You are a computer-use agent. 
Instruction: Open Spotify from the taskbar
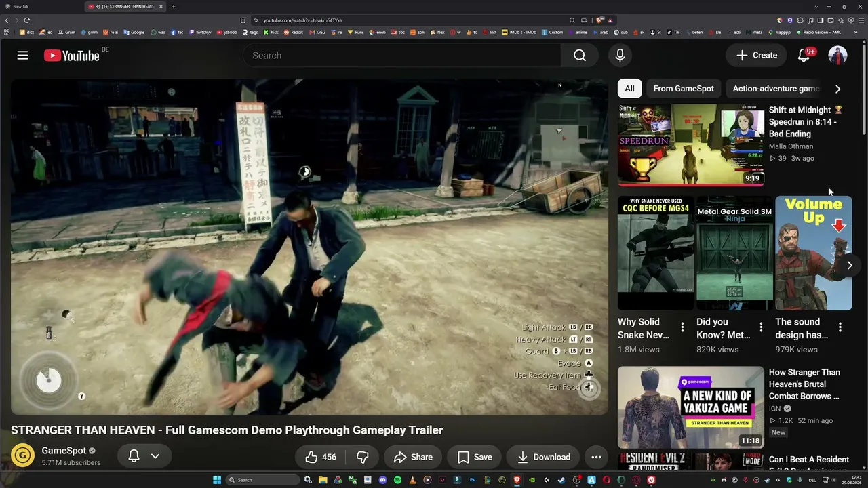[x=397, y=480]
